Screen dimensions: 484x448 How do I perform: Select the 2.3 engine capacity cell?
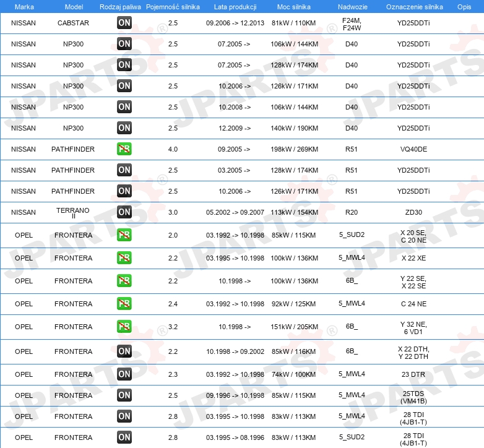coord(173,374)
